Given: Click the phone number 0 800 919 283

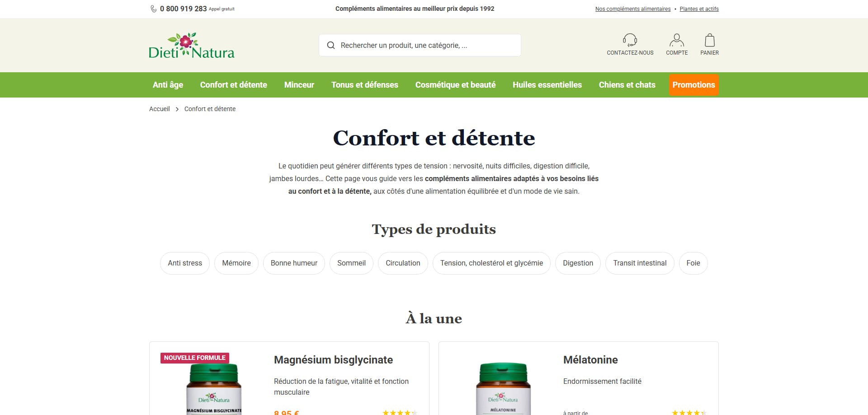Looking at the screenshot, I should (x=183, y=9).
